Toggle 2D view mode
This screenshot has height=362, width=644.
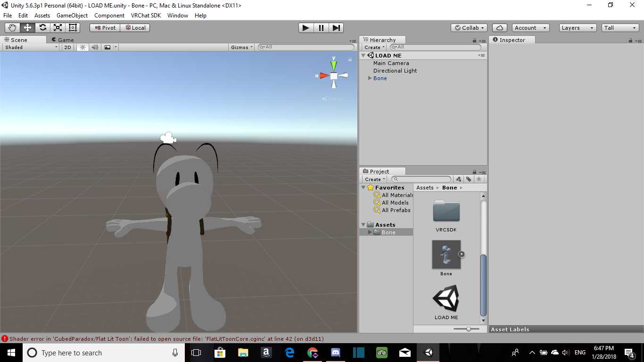67,47
